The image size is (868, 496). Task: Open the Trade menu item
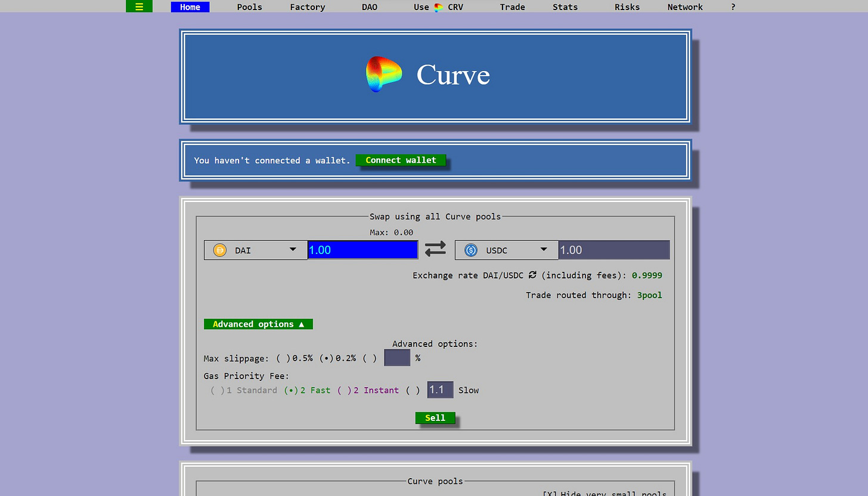click(513, 7)
